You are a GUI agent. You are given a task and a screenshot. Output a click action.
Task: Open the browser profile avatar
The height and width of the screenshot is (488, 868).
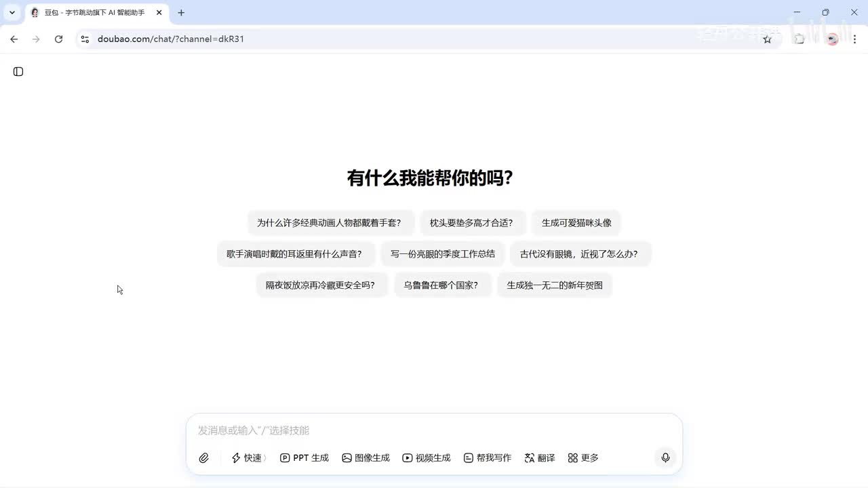click(832, 39)
